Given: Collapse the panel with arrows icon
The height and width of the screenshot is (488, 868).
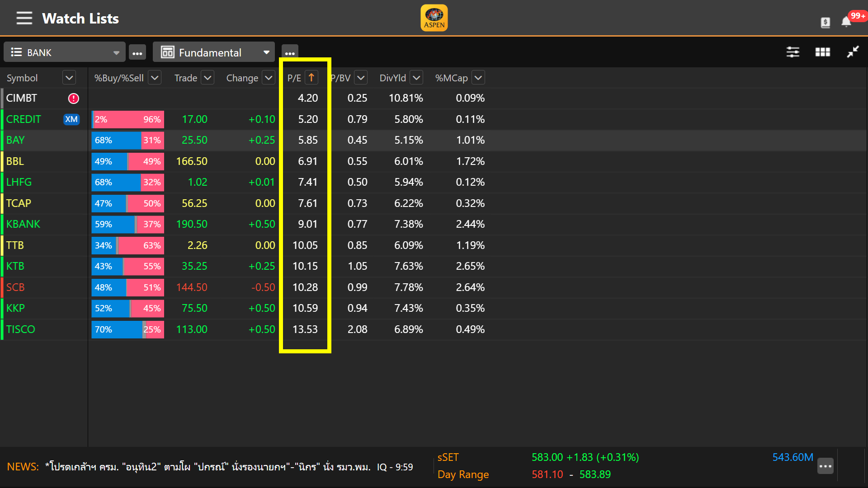Looking at the screenshot, I should [853, 52].
